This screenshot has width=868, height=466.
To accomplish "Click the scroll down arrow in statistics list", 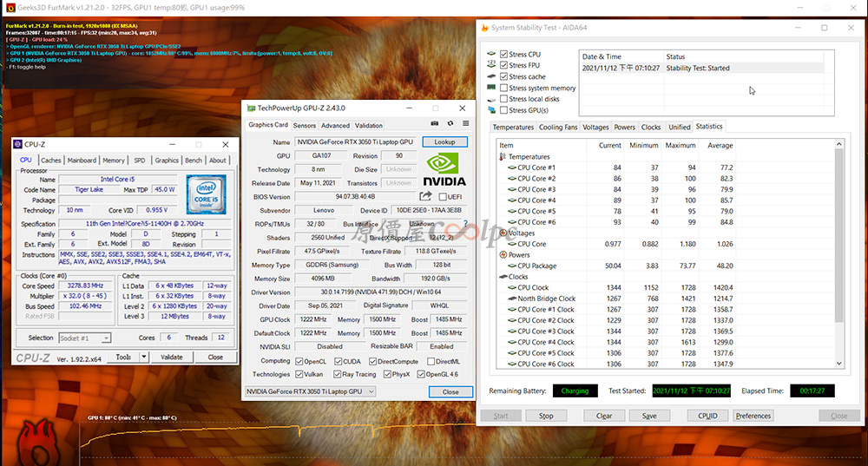I will point(839,364).
